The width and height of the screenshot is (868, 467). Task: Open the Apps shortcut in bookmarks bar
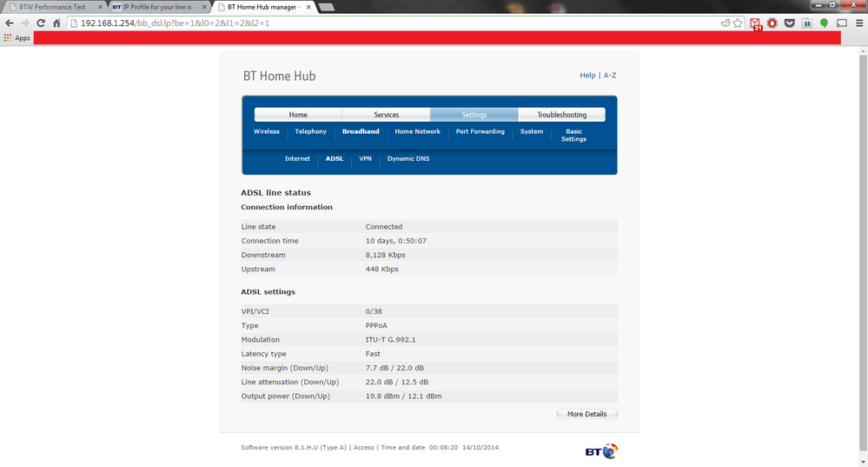tap(17, 38)
